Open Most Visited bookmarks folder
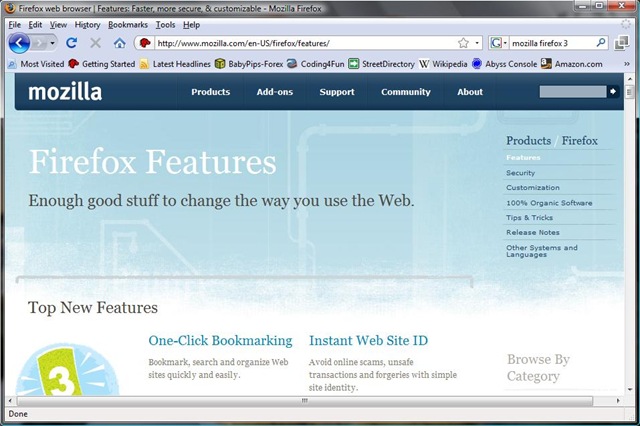This screenshot has height=426, width=640. (36, 64)
